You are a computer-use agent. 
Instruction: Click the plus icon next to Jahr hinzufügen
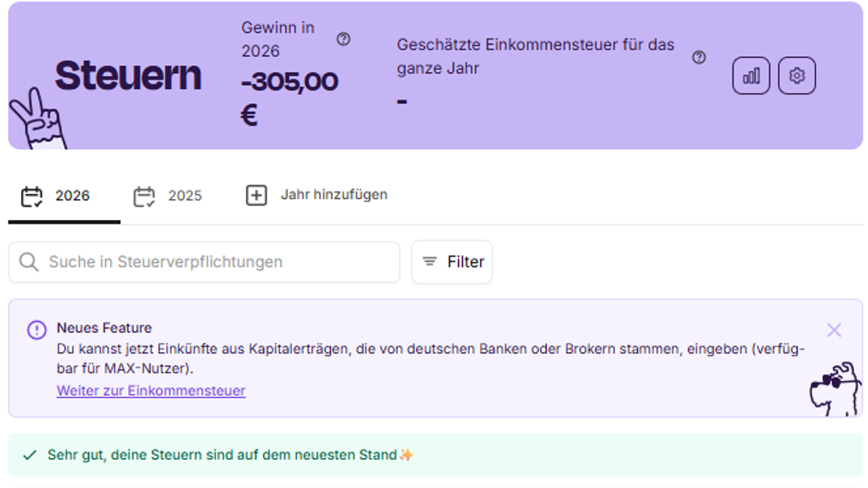[x=256, y=195]
